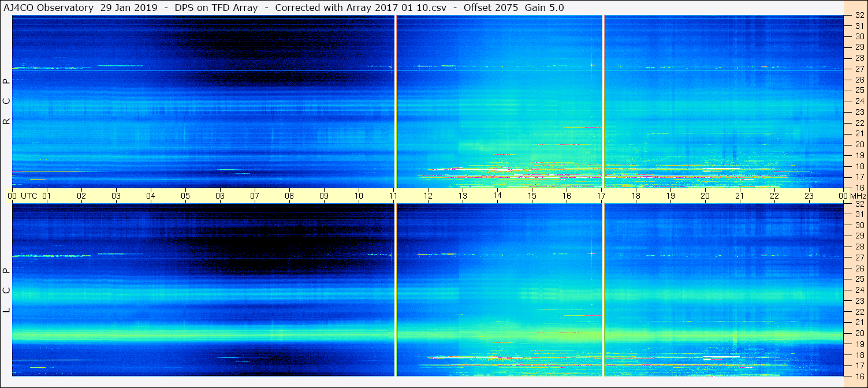This screenshot has width=868, height=388.
Task: Click the 20 hour tick label on time axis
Action: click(705, 196)
